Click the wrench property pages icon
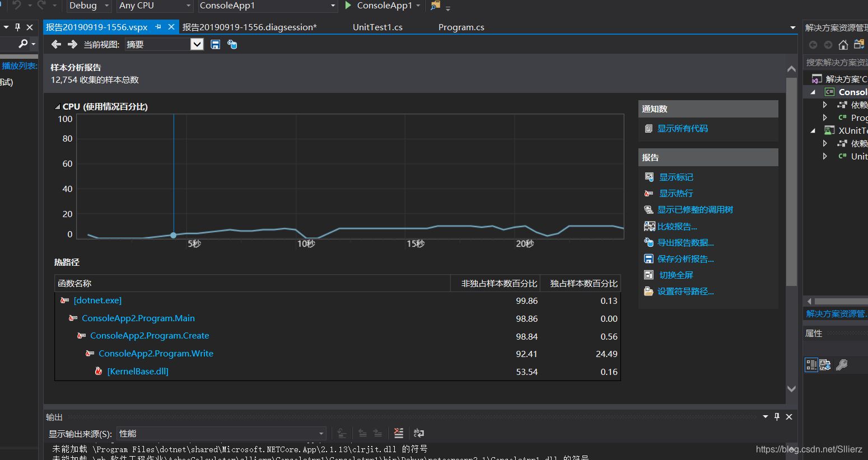The width and height of the screenshot is (868, 460). click(842, 365)
